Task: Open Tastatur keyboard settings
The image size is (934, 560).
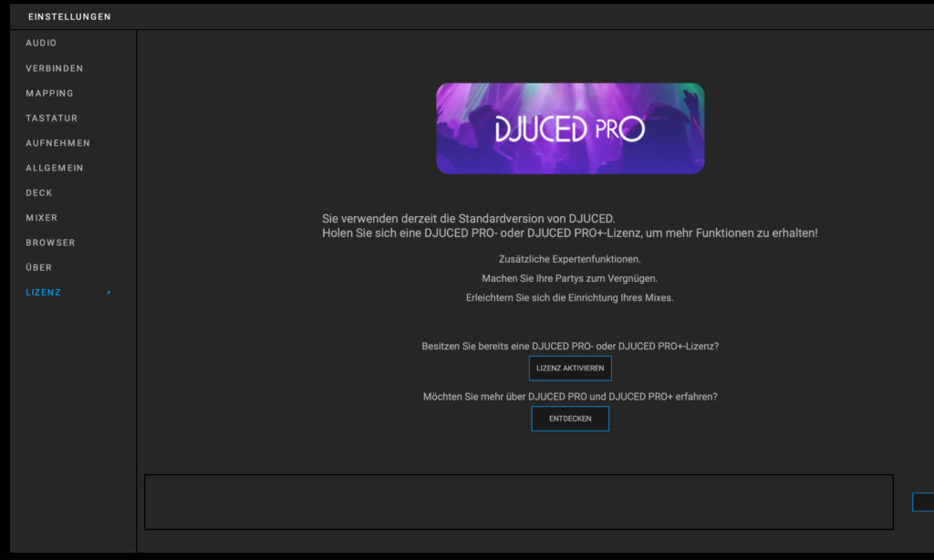Action: pyautogui.click(x=51, y=119)
